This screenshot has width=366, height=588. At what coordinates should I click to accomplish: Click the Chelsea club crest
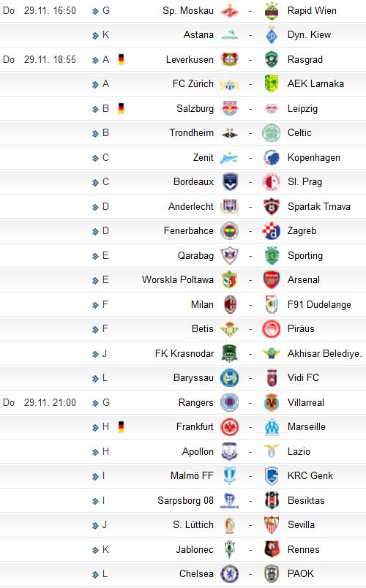click(x=229, y=574)
